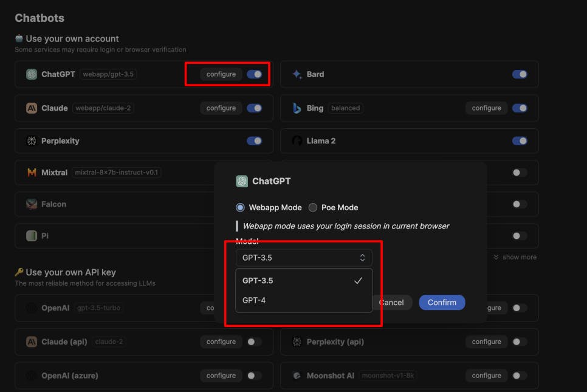Click the robot icon beside Use your own account
Image resolution: width=587 pixels, height=392 pixels.
tap(19, 38)
